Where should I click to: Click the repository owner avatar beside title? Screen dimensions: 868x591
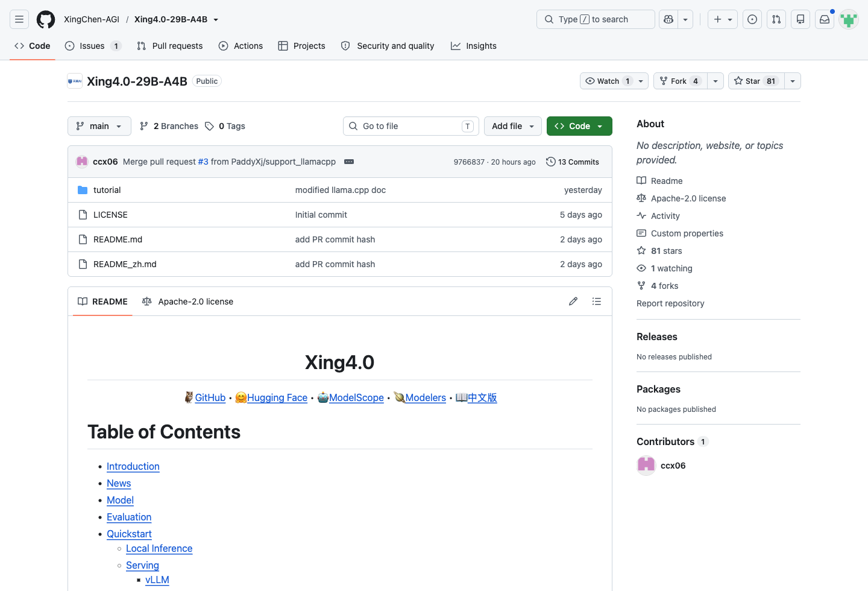pos(75,81)
